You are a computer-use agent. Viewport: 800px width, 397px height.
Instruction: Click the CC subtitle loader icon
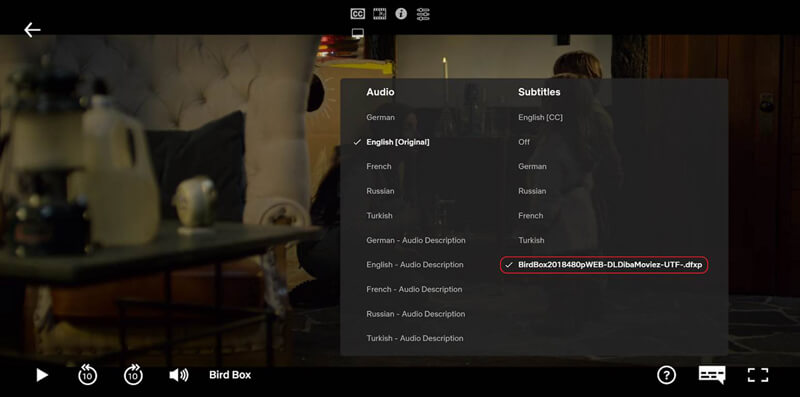point(358,14)
